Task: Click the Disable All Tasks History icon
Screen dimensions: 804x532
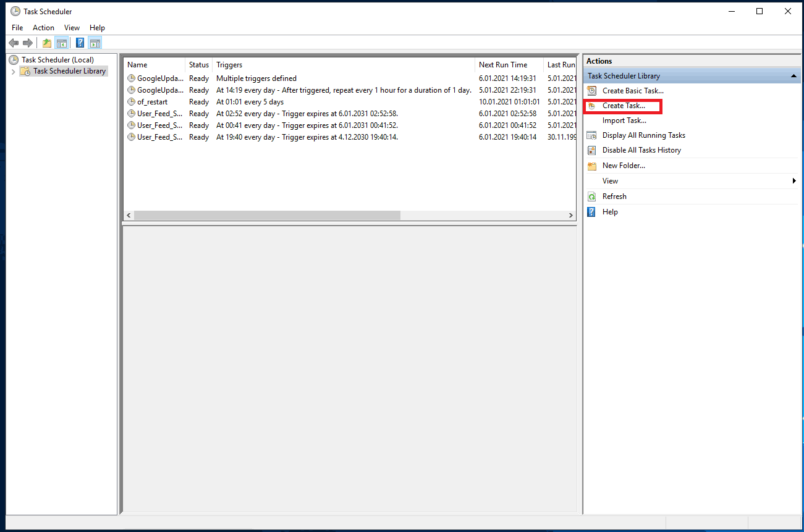Action: 591,150
